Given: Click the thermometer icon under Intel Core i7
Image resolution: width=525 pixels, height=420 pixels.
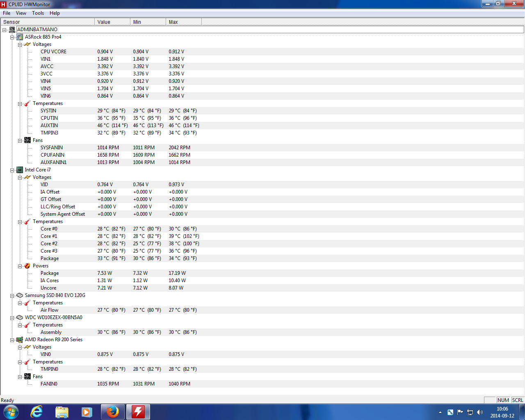Looking at the screenshot, I should point(27,221).
